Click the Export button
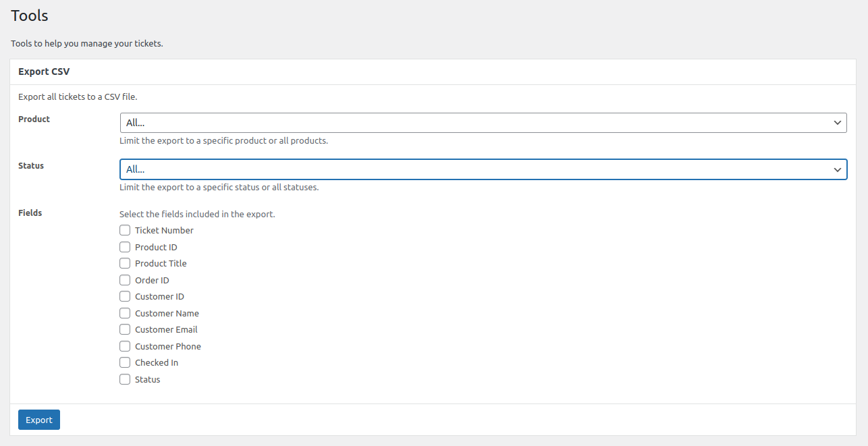Image resolution: width=868 pixels, height=446 pixels. tap(39, 420)
